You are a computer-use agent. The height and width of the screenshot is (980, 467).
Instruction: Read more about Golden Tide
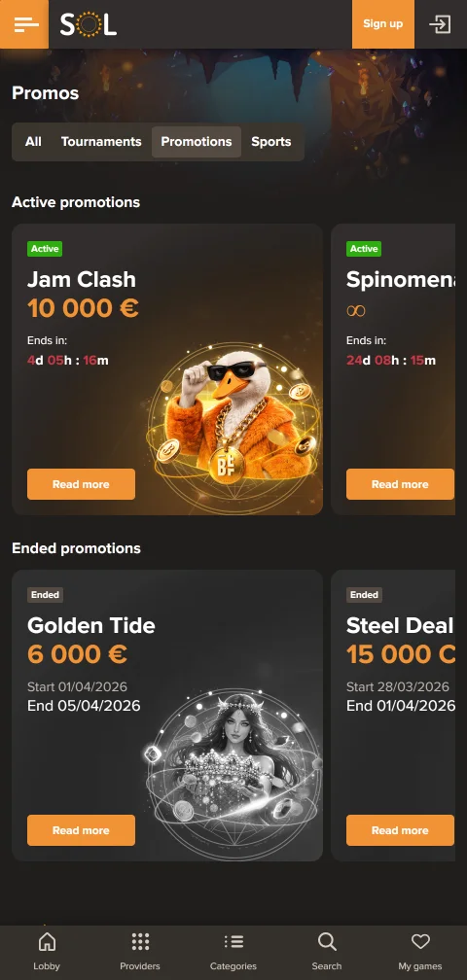pyautogui.click(x=82, y=830)
